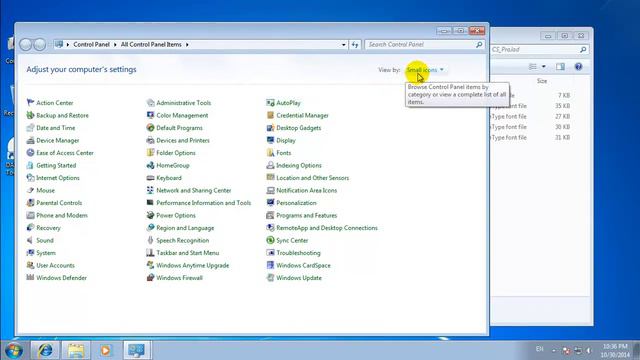The width and height of the screenshot is (640, 360).
Task: Open the Internet Options icon
Action: pos(30,178)
